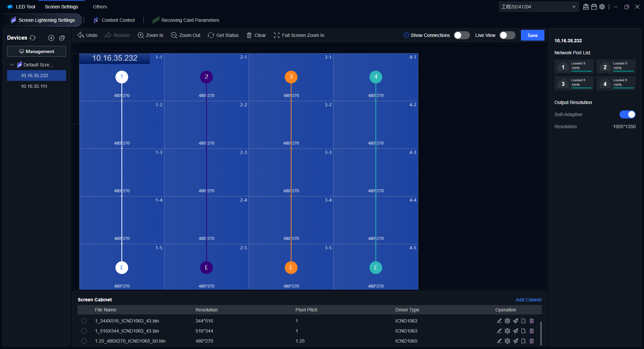The height and width of the screenshot is (349, 644).
Task: Click the Zoom Out magnifier icon
Action: (174, 35)
